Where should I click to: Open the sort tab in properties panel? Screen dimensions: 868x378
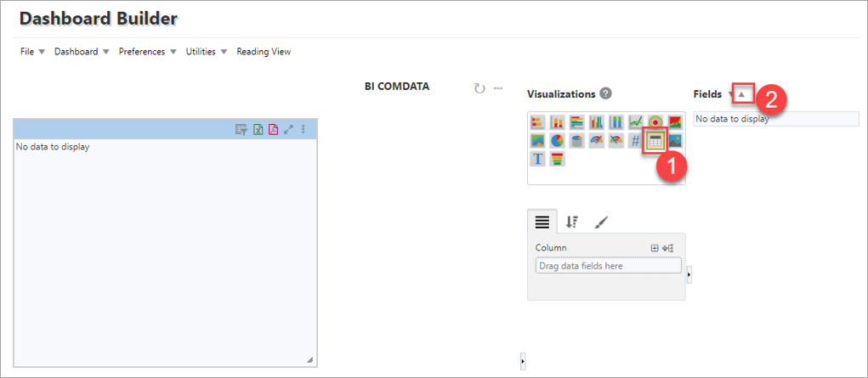pos(571,222)
